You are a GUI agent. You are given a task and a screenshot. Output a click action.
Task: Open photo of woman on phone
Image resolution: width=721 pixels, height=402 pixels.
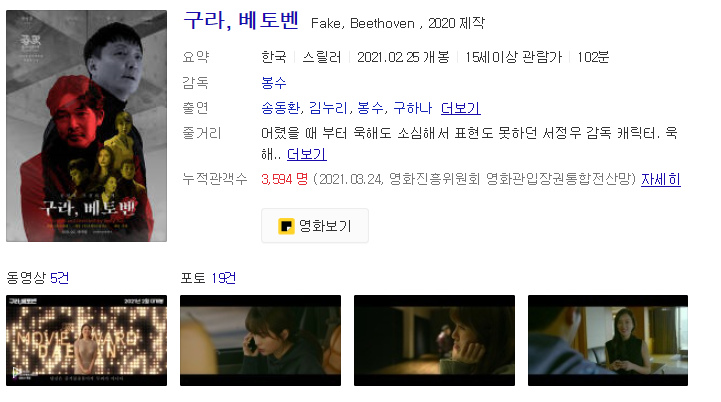pos(260,340)
